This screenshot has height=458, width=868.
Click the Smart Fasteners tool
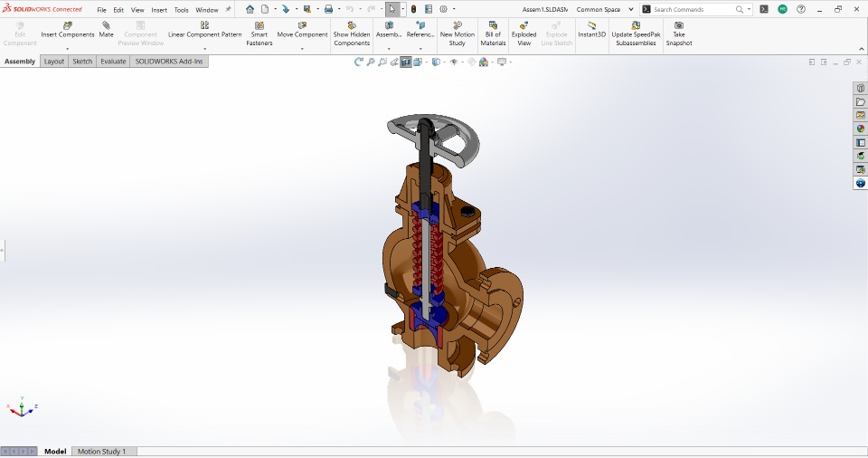[259, 33]
